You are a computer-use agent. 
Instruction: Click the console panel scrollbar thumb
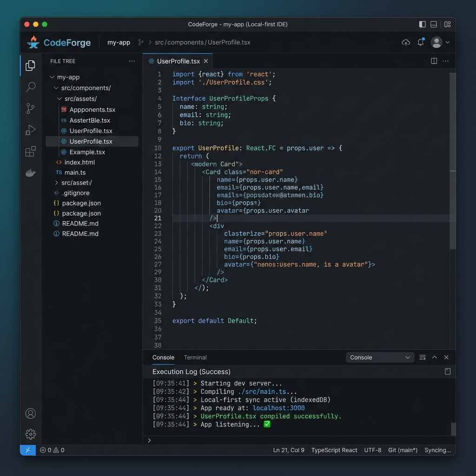[x=453, y=429]
